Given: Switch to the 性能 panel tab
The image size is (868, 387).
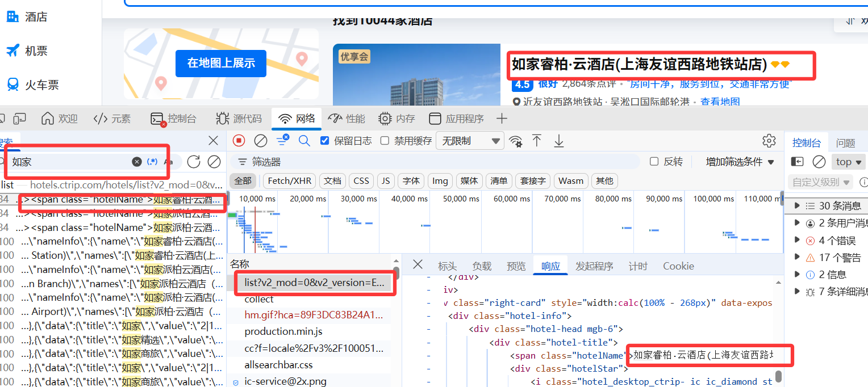Looking at the screenshot, I should tap(347, 118).
